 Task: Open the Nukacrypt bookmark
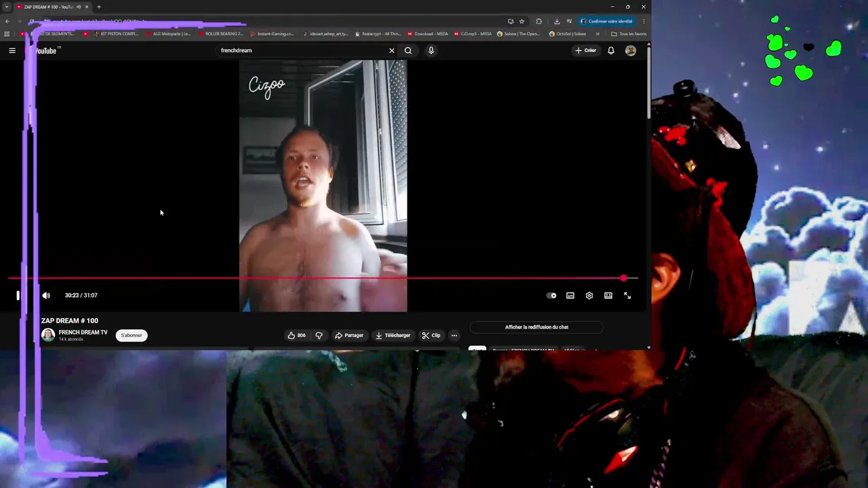[x=378, y=34]
